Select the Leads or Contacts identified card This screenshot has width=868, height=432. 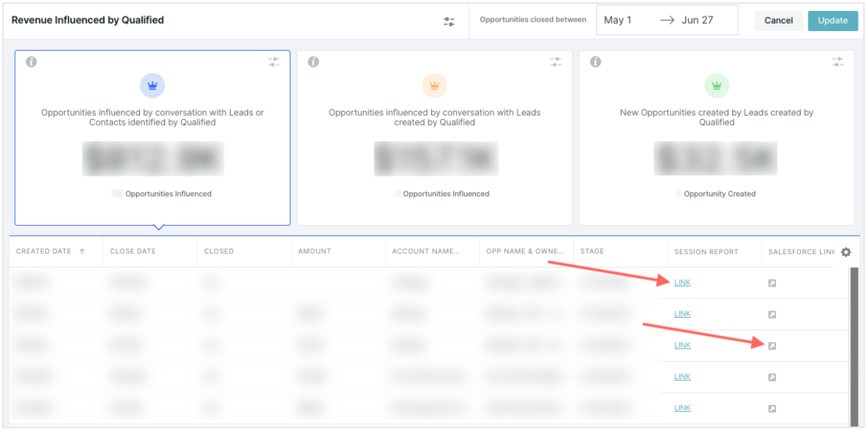153,138
